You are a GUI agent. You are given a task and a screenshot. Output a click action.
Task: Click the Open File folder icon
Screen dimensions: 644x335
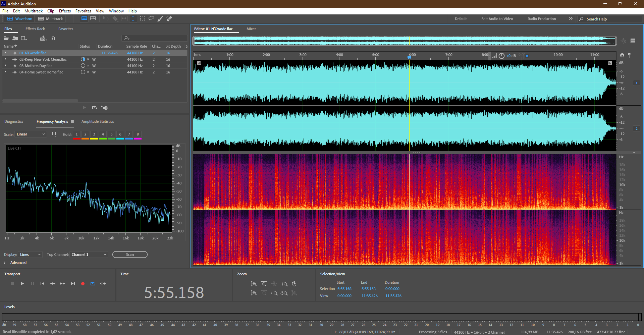6,38
